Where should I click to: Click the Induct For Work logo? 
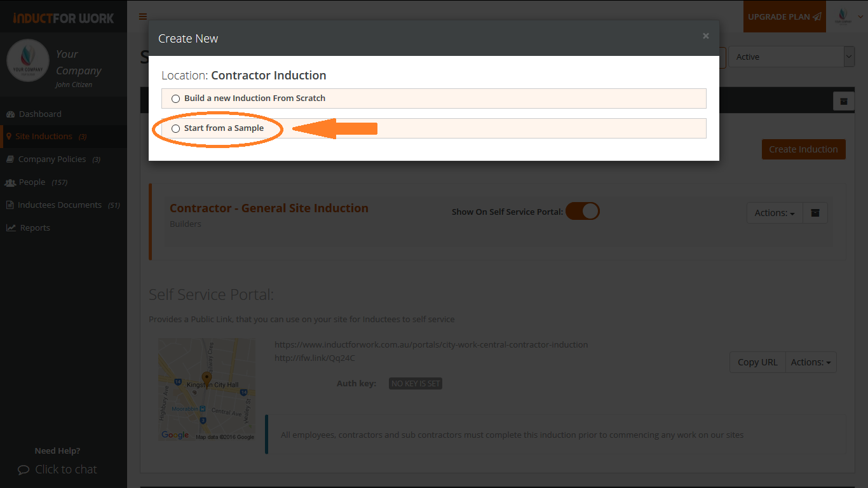(63, 17)
